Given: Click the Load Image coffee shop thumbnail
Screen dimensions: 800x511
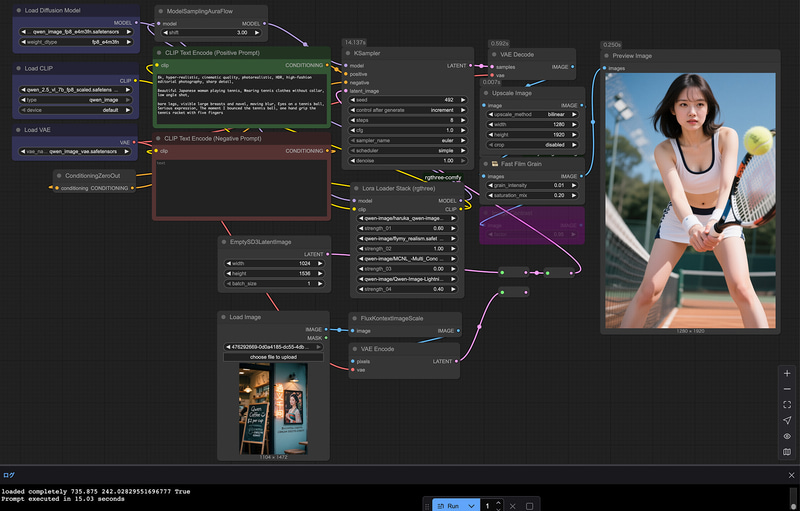Looking at the screenshot, I should (273, 408).
